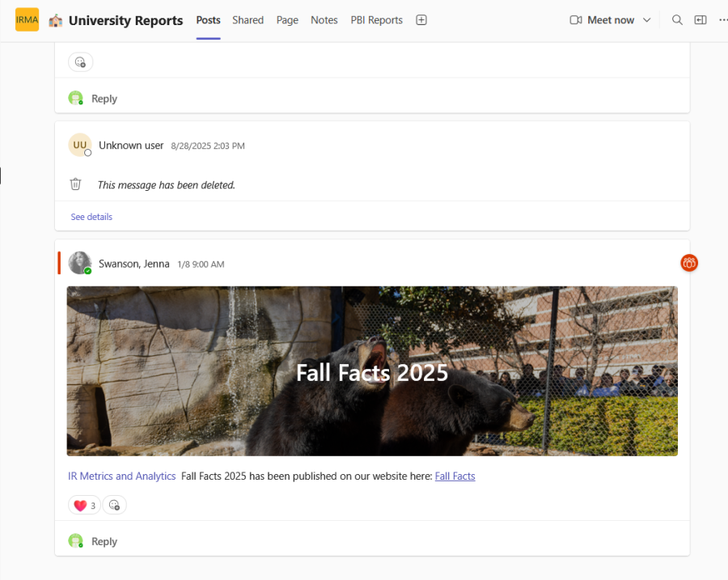The image size is (728, 580).
Task: Reply to the Fall Facts 2025 post
Action: click(x=104, y=541)
